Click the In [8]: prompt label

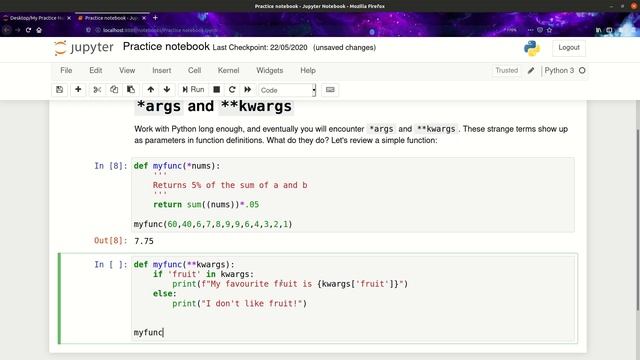(x=111, y=166)
